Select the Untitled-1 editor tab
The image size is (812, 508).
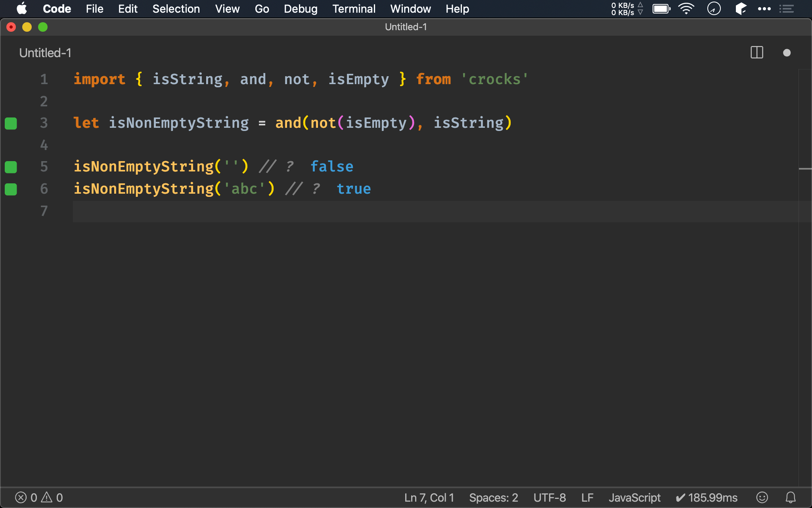(45, 53)
